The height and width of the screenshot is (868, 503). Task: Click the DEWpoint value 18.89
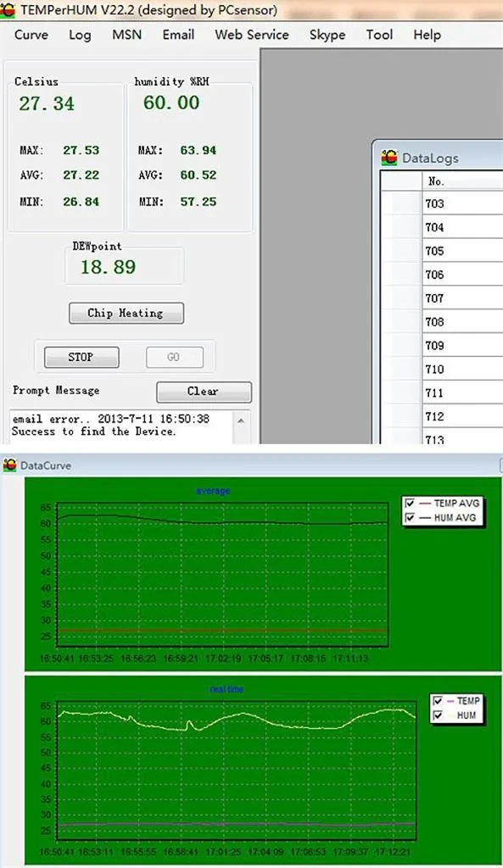tap(108, 267)
